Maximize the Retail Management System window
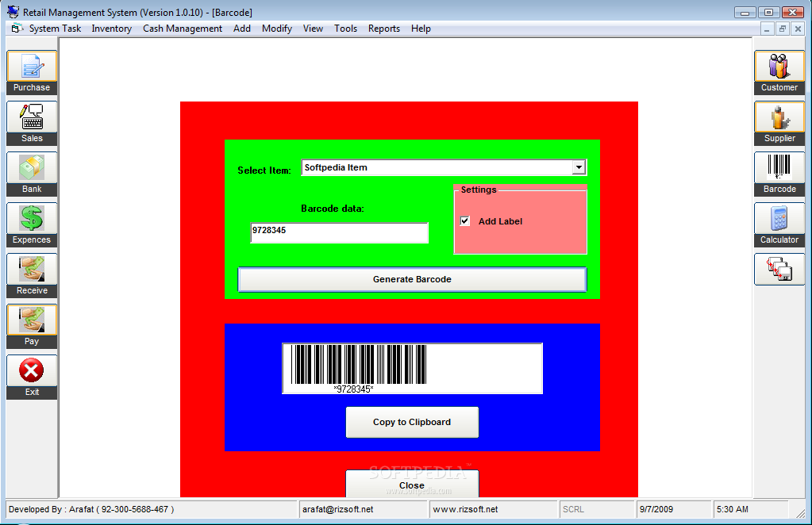The height and width of the screenshot is (525, 812). coord(768,13)
